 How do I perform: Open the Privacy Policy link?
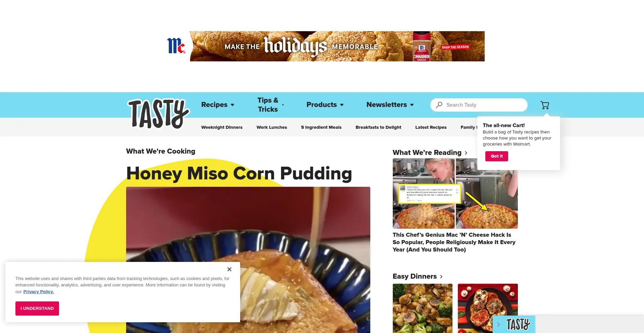[39, 292]
